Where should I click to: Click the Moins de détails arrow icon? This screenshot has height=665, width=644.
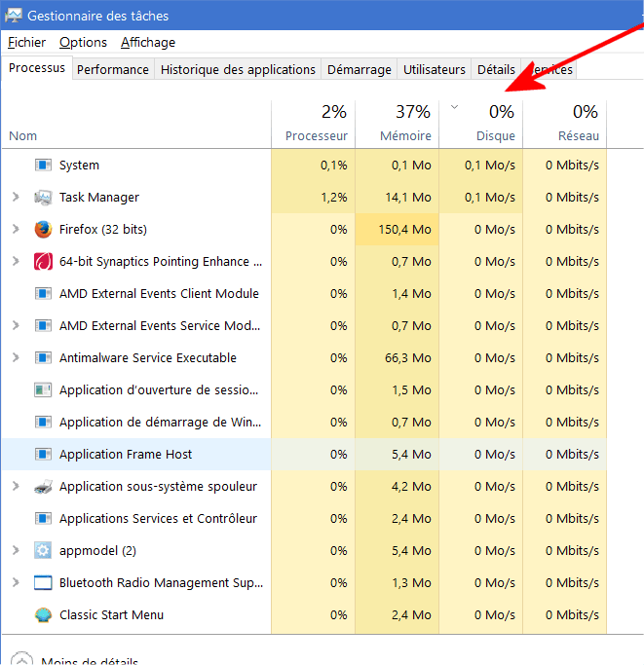(21, 660)
